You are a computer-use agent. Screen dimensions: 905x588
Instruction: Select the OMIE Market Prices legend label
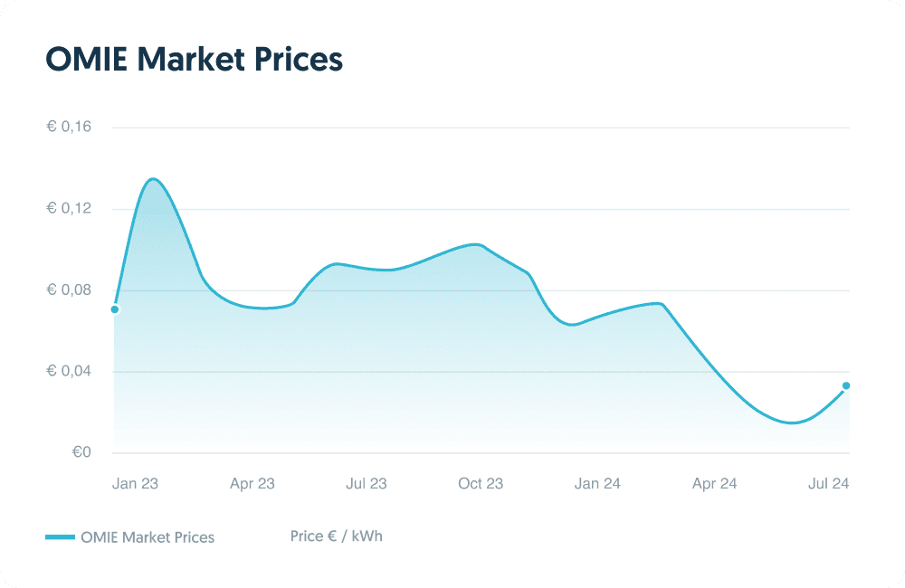148,537
